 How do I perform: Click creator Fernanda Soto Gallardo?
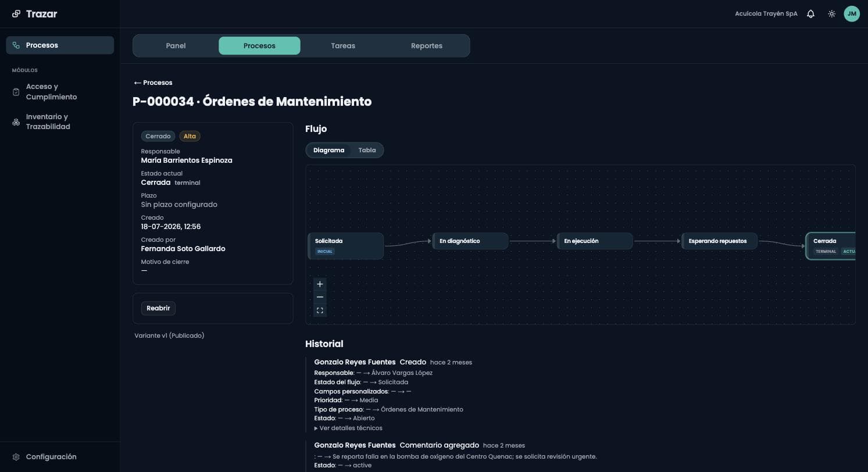point(183,249)
